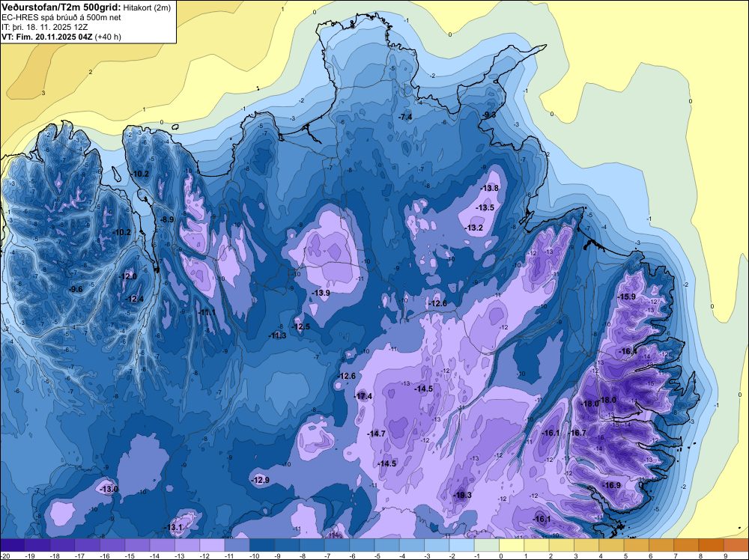Select the -12.0 temperature label
The image size is (749, 560).
[127, 276]
